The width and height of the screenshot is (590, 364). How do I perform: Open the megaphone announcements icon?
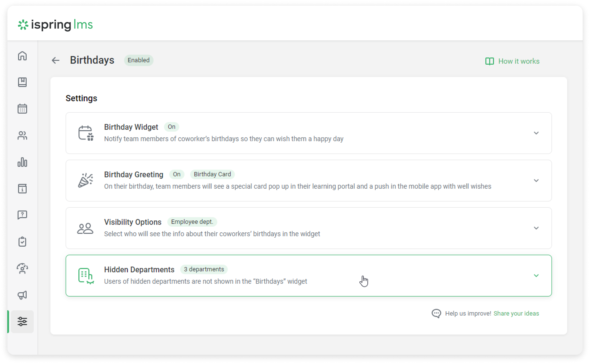pos(22,295)
